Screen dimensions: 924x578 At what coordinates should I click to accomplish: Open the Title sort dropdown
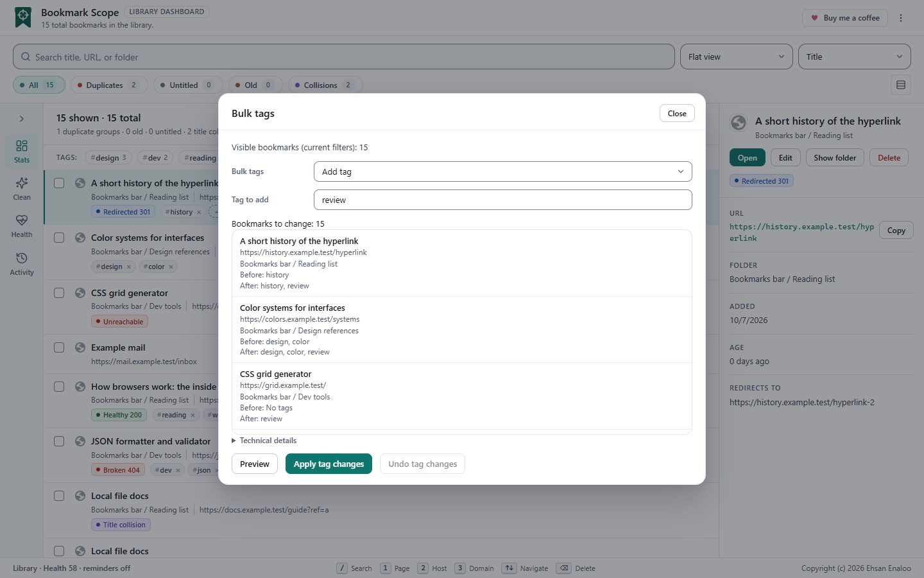tap(855, 57)
